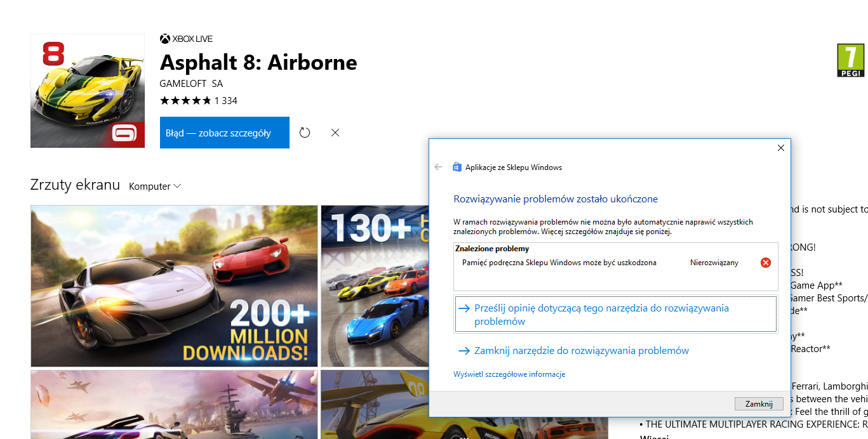The image size is (868, 439).
Task: Click the 'Rozwiązywanie problemów zostało ukończone' heading
Action: [x=556, y=199]
